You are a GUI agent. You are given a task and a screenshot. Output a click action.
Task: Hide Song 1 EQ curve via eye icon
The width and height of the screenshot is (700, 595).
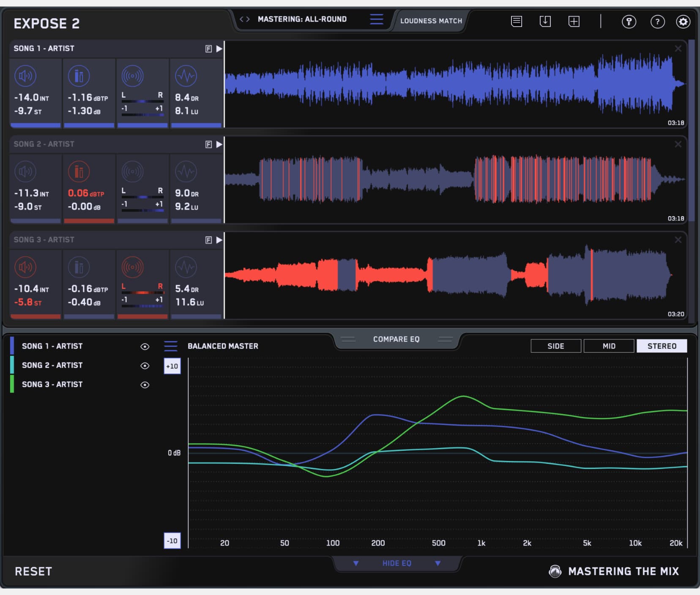(x=145, y=347)
